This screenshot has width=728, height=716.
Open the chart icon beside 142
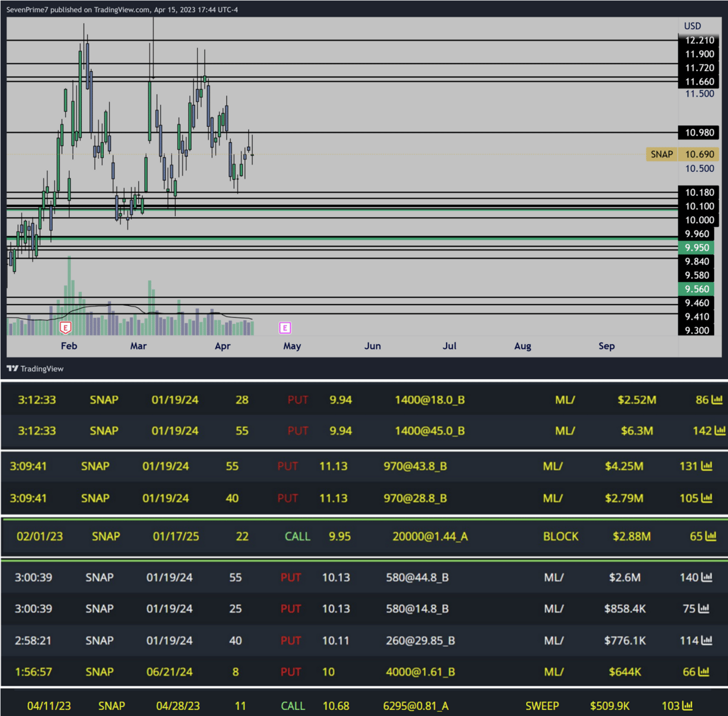click(720, 431)
